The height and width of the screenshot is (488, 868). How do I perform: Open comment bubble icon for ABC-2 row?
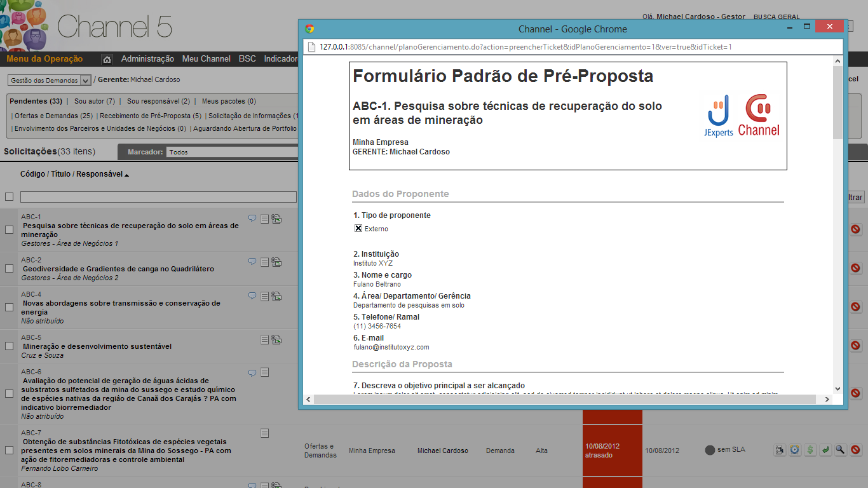tap(252, 261)
